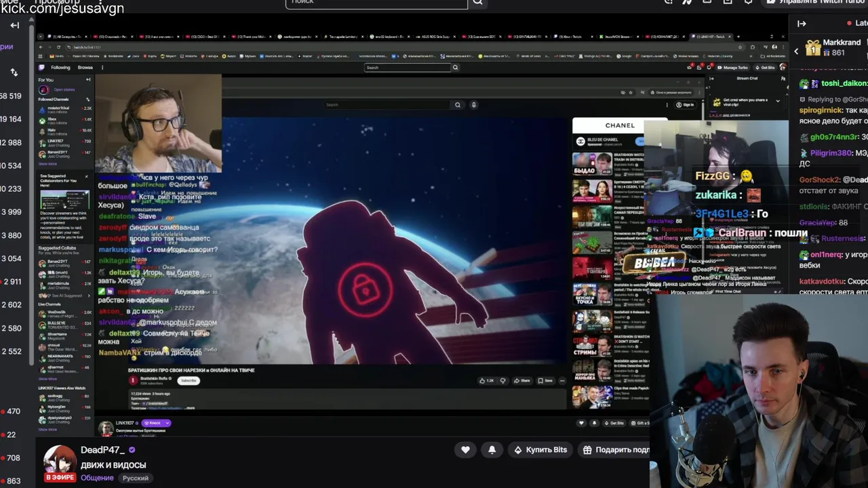The image size is (868, 488).
Task: Open YouTube settings three-dots beside Sign in
Action: (667, 104)
